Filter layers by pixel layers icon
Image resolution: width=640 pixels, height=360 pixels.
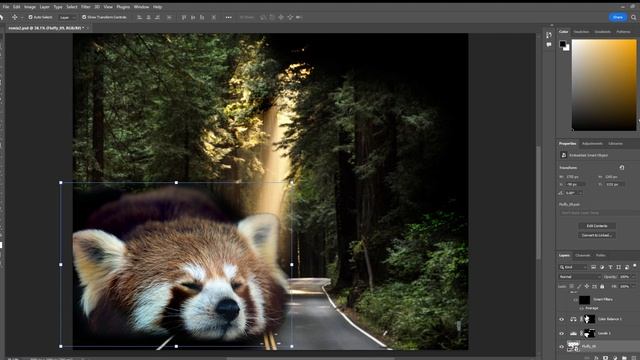click(593, 267)
